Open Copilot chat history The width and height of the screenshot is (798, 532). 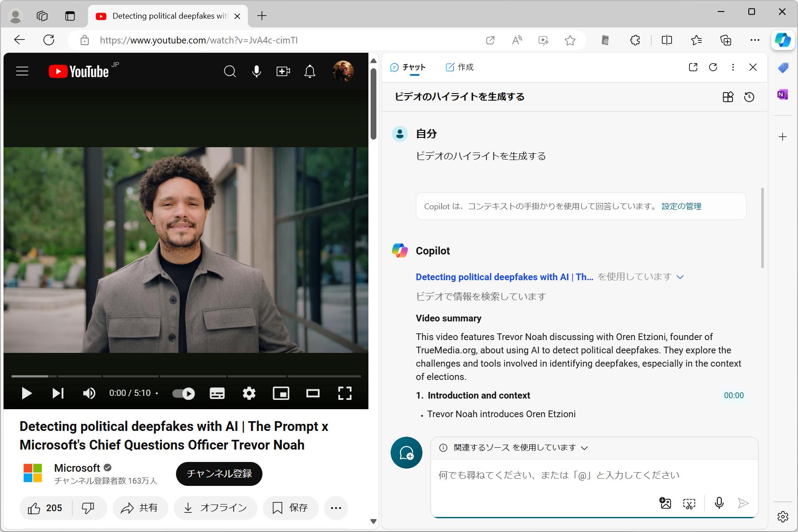pos(749,97)
